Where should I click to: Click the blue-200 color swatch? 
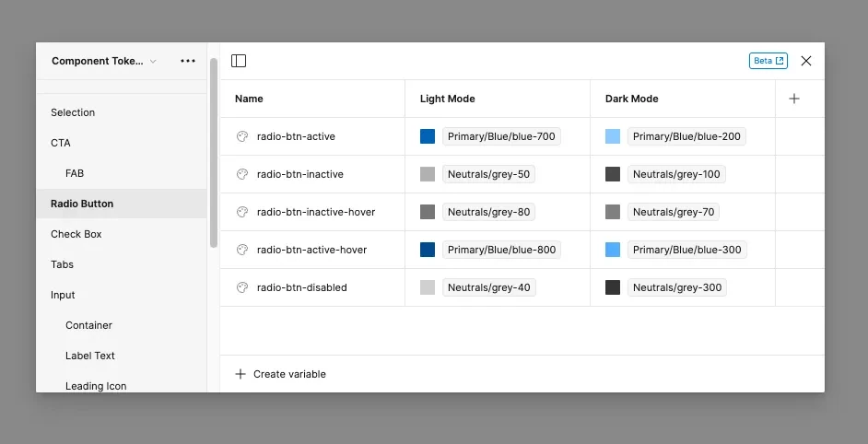[613, 136]
